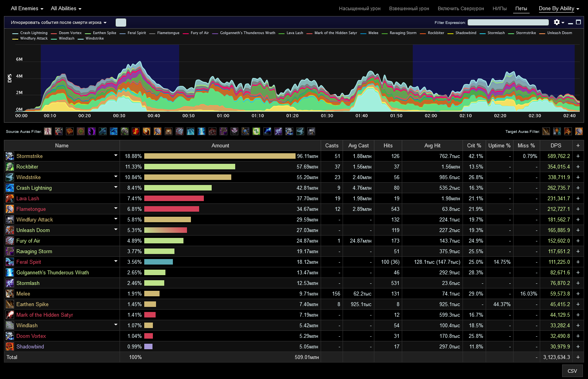The image size is (588, 379).
Task: Enable the Включить Сверхурон option
Action: (461, 9)
